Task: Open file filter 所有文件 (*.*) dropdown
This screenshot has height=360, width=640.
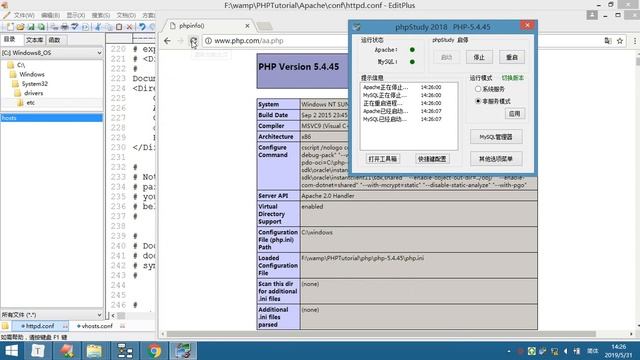Action: 52,315
